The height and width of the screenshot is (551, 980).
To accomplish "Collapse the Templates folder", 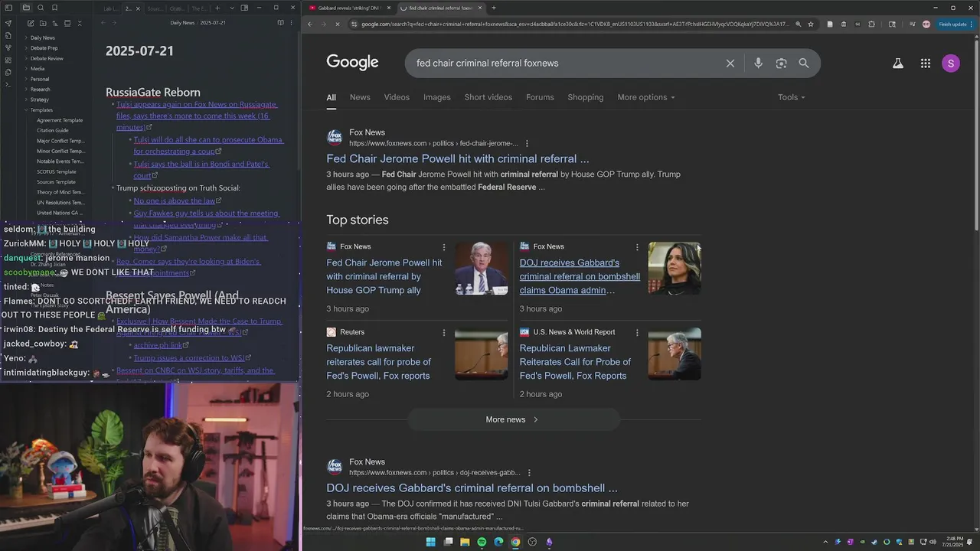I will tap(41, 110).
